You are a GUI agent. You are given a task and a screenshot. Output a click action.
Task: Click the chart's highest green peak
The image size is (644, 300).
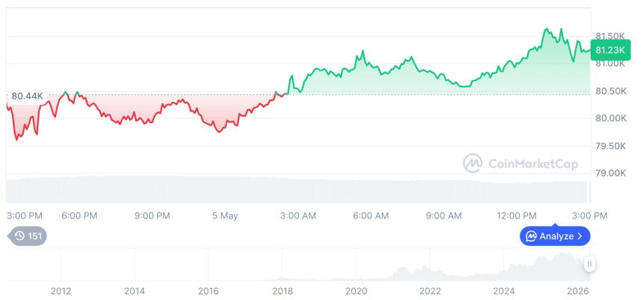pos(547,29)
